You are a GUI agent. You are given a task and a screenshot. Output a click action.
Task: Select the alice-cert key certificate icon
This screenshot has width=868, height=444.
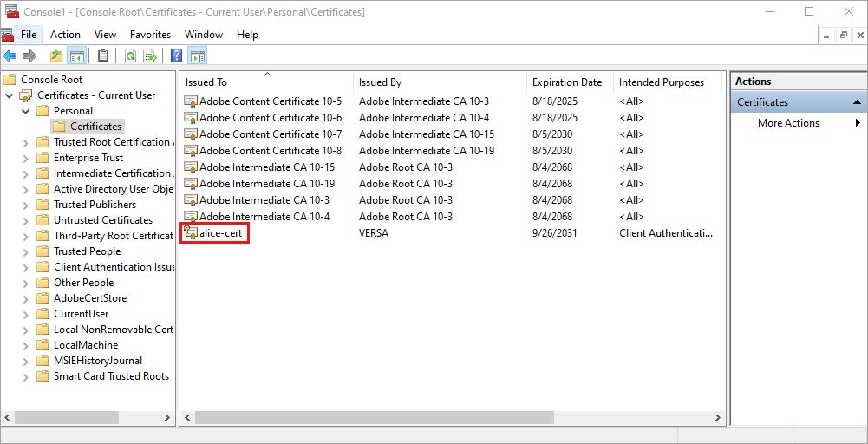pos(191,233)
